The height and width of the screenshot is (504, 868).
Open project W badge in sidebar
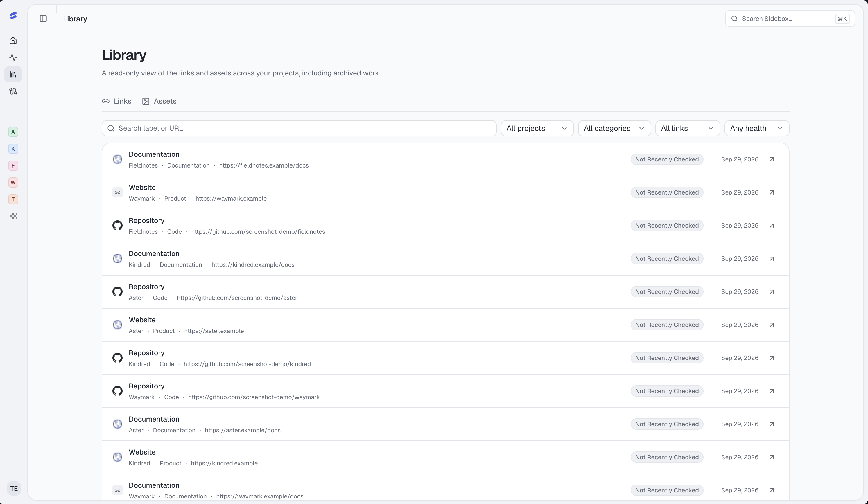click(x=13, y=182)
